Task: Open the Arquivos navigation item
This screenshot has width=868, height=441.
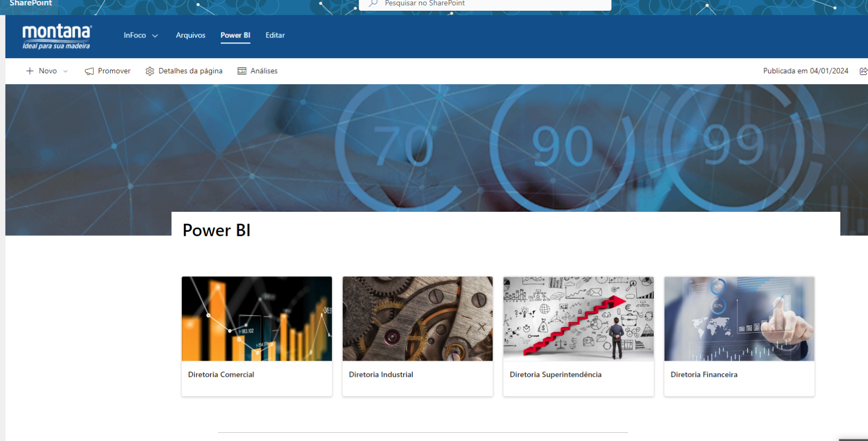Action: [x=190, y=35]
